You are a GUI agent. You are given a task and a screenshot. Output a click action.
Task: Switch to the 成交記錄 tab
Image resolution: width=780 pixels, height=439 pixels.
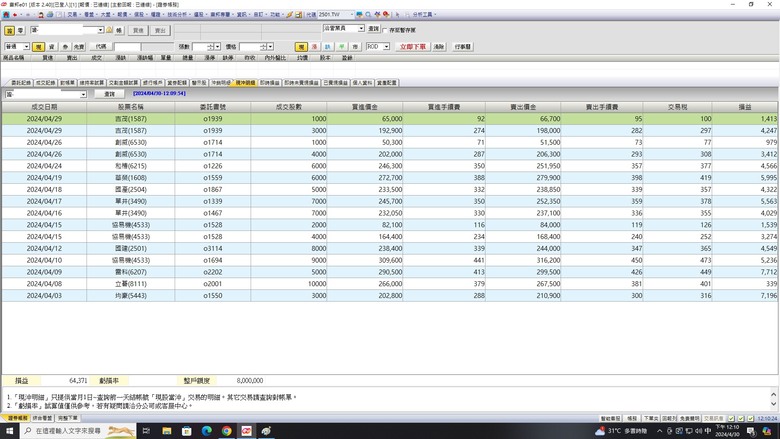click(x=45, y=83)
